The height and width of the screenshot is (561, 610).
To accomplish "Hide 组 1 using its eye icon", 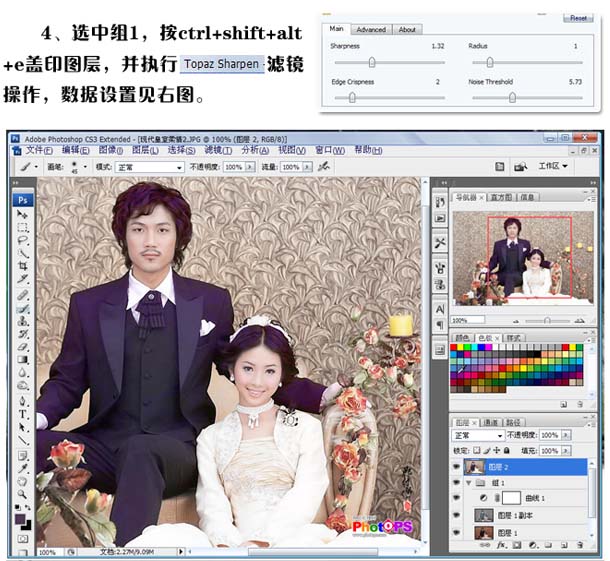I will tap(457, 483).
